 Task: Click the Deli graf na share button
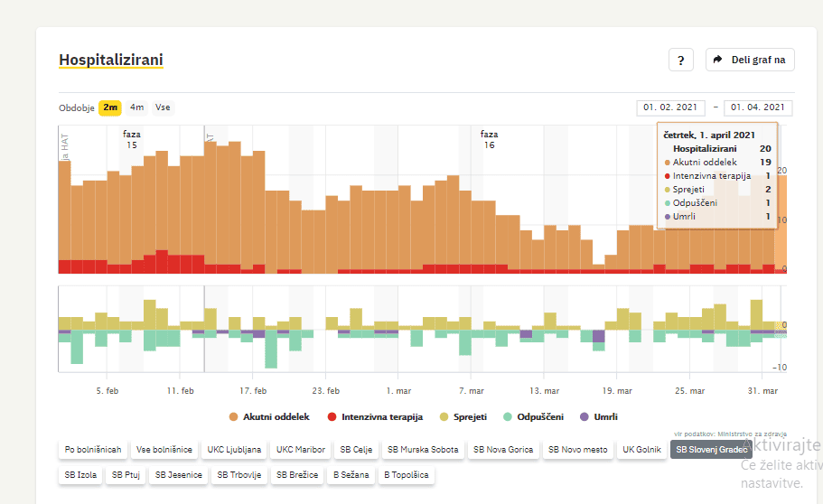pyautogui.click(x=750, y=60)
